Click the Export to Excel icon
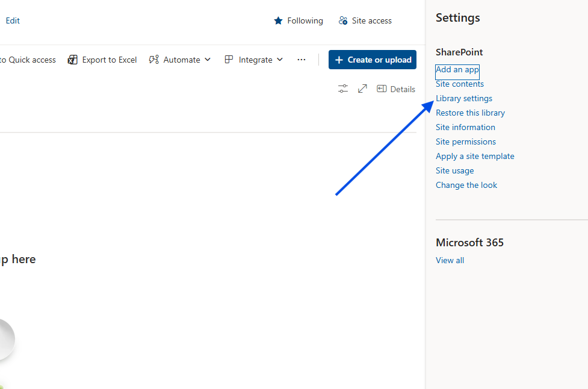 click(73, 60)
